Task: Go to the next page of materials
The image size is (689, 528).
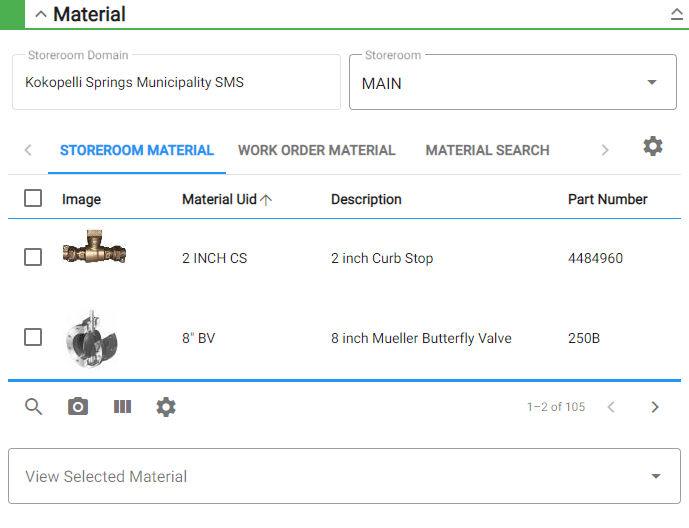Action: (x=655, y=407)
